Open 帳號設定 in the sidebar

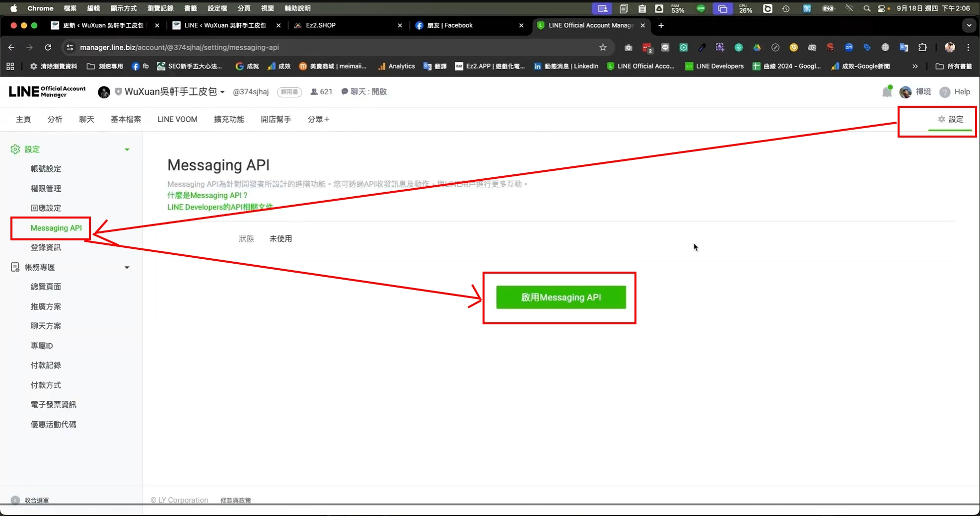pos(46,169)
